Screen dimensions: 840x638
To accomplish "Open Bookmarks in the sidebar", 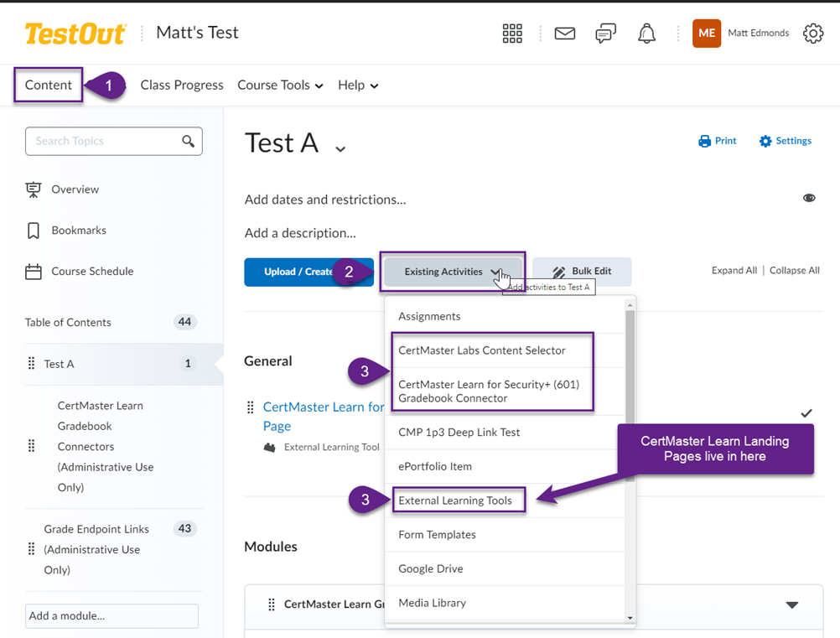I will 78,231.
